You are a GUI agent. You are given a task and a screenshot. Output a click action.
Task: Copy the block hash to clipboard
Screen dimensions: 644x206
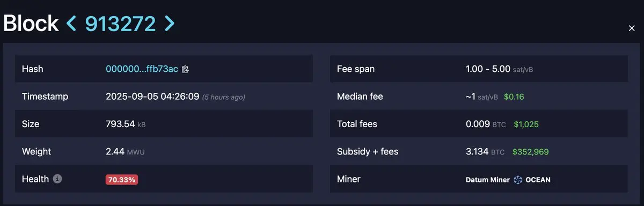[186, 69]
